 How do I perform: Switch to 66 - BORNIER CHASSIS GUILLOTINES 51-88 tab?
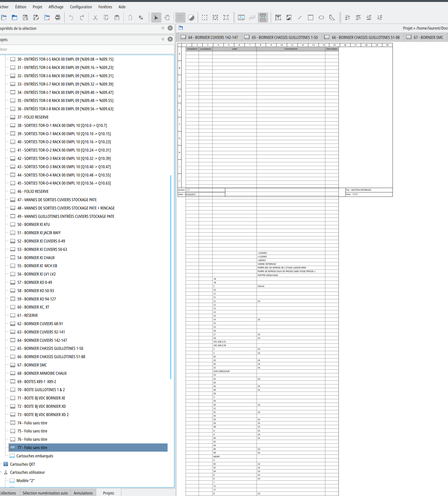pos(363,37)
